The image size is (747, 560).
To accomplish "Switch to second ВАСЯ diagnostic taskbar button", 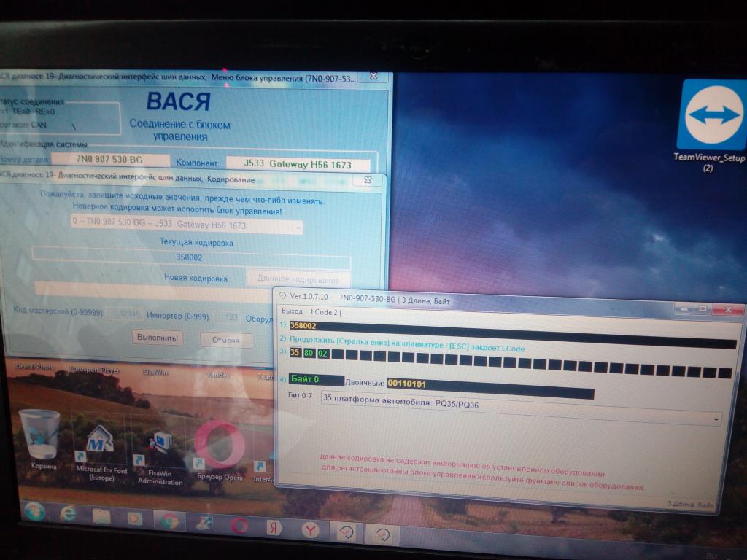I will point(382,534).
